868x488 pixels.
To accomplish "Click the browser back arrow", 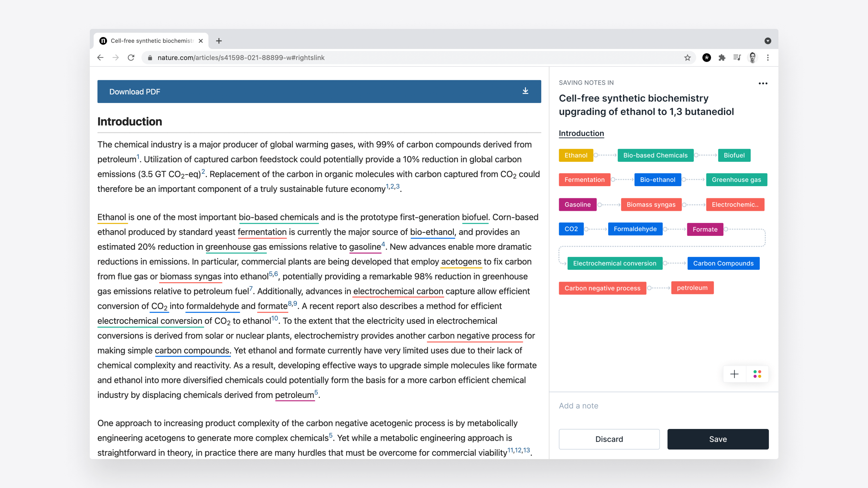I will pos(100,58).
